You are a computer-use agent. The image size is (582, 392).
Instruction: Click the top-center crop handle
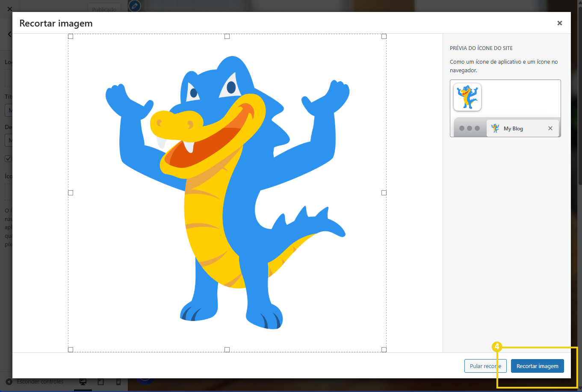227,36
